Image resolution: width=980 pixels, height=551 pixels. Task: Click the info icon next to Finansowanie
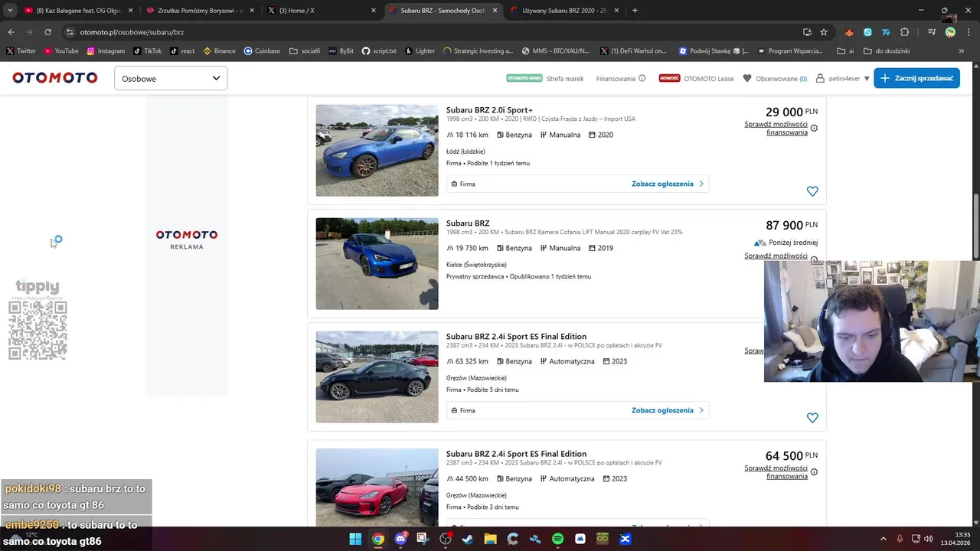[x=642, y=78]
